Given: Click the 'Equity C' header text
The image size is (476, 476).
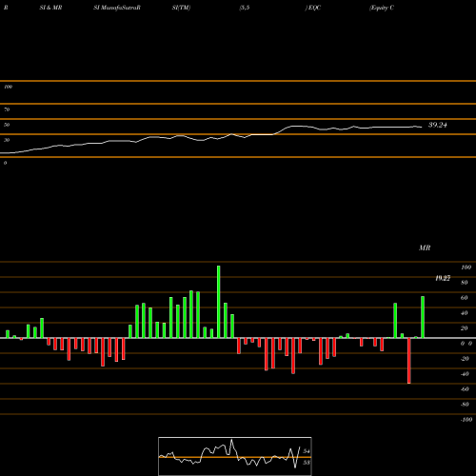Looking at the screenshot, I should pyautogui.click(x=382, y=8).
